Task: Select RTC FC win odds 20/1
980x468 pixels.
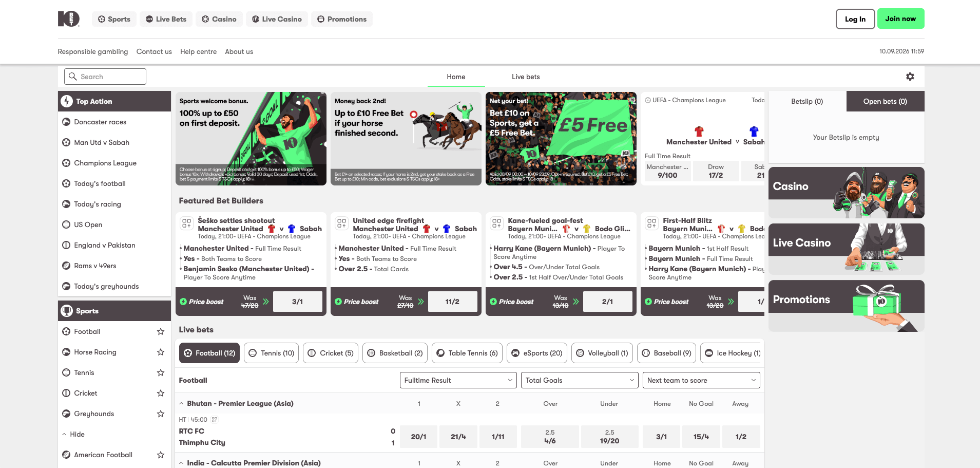Action: (419, 437)
